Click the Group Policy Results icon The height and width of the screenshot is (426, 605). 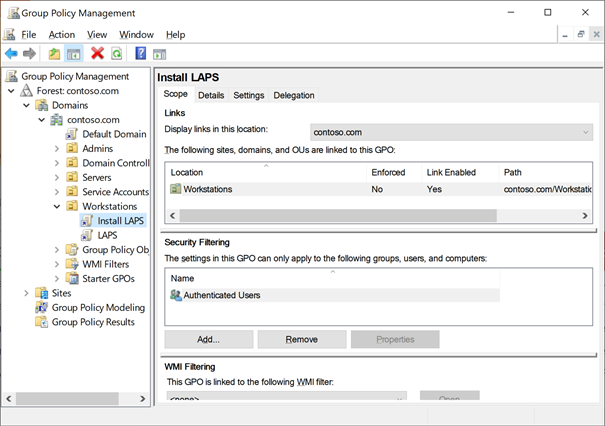pyautogui.click(x=41, y=321)
